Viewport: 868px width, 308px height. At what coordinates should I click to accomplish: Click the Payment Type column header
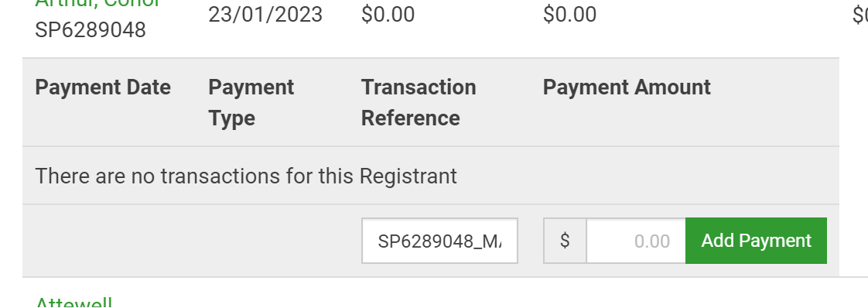click(x=251, y=102)
